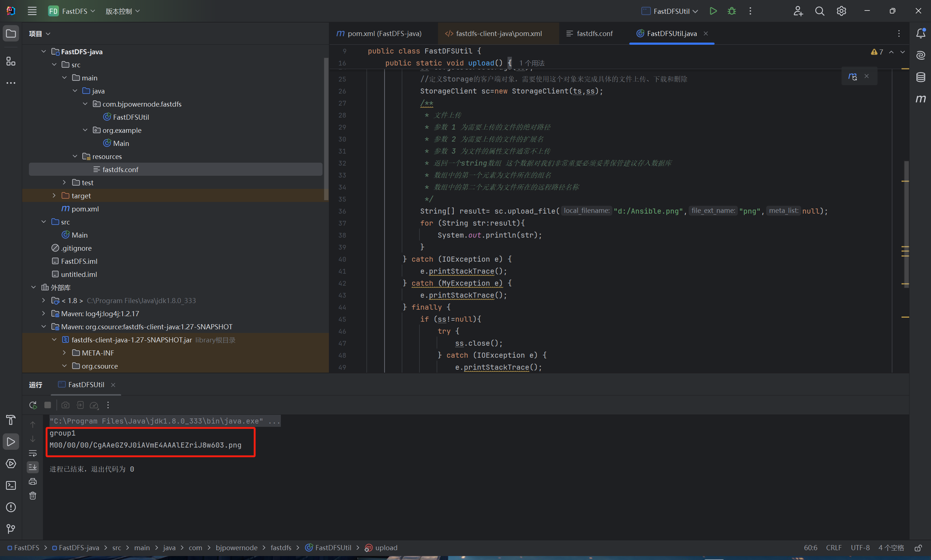Click the Maven reload changes floating icon
Viewport: 931px width, 560px height.
[x=852, y=76]
